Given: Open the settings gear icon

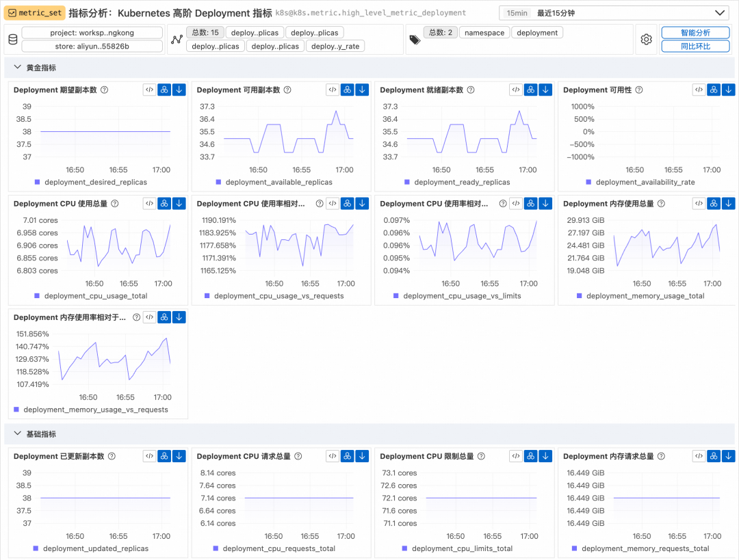Looking at the screenshot, I should 646,40.
